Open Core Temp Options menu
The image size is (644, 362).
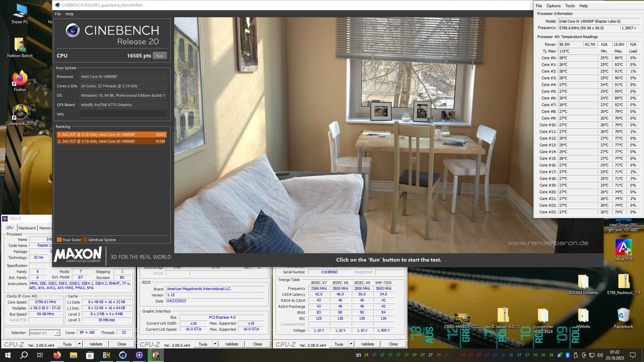[553, 6]
